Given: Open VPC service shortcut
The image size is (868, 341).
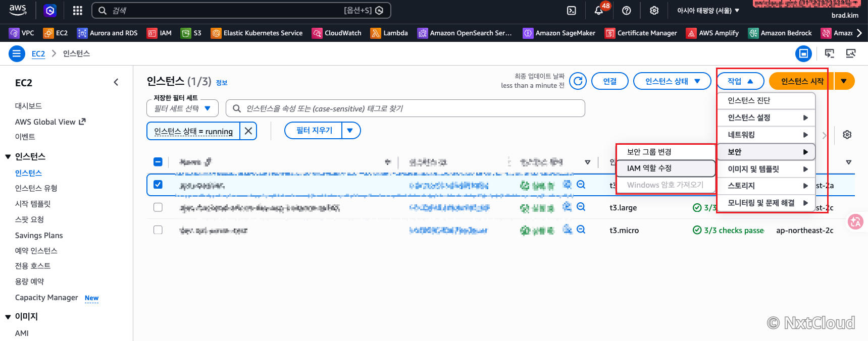Looking at the screenshot, I should click(x=22, y=33).
